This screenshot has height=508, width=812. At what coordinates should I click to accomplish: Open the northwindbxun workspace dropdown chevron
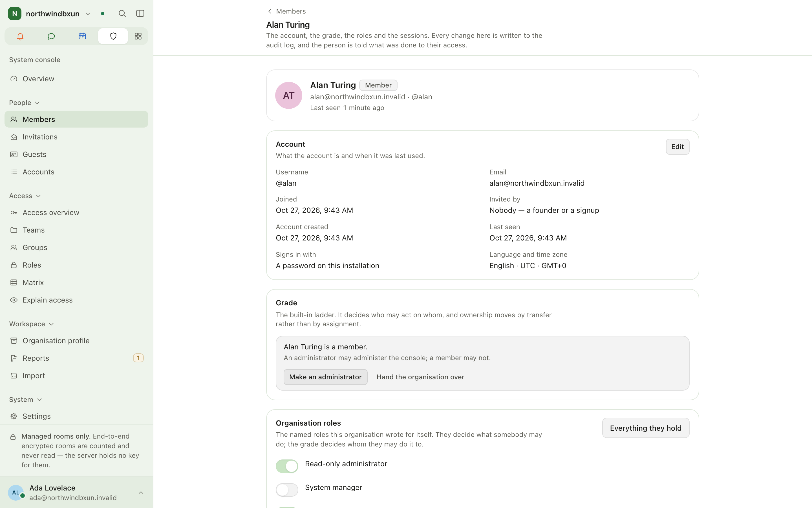click(88, 14)
